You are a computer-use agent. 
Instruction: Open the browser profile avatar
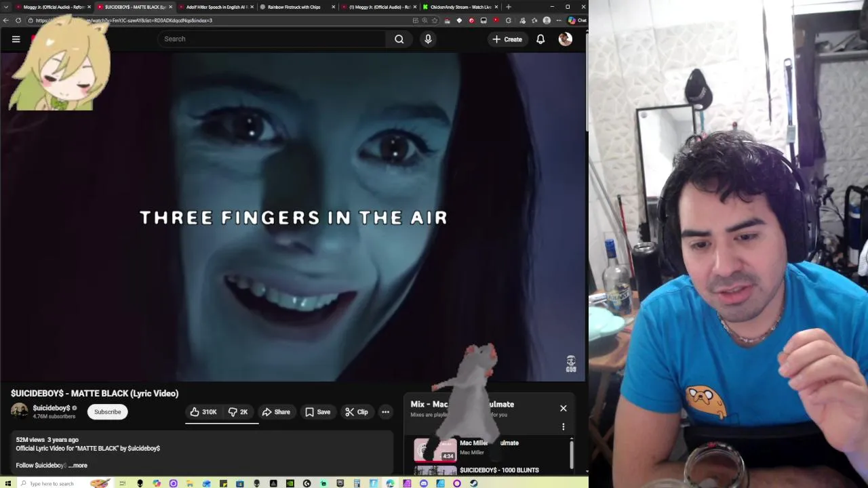point(547,20)
